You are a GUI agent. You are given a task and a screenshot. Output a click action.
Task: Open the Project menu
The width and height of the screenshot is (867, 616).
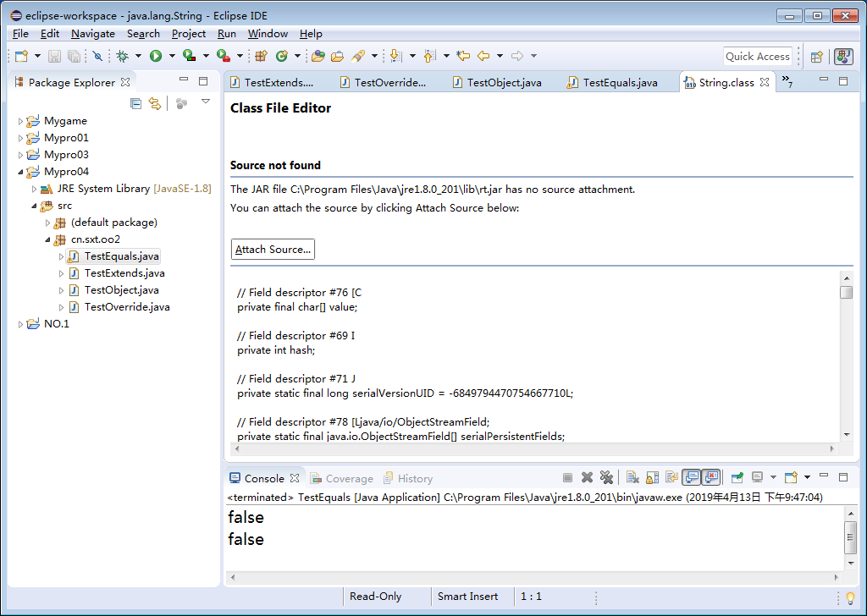coord(189,34)
